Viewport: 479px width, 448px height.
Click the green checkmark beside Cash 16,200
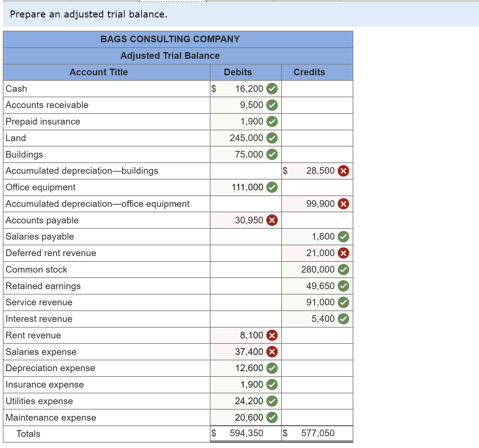272,89
